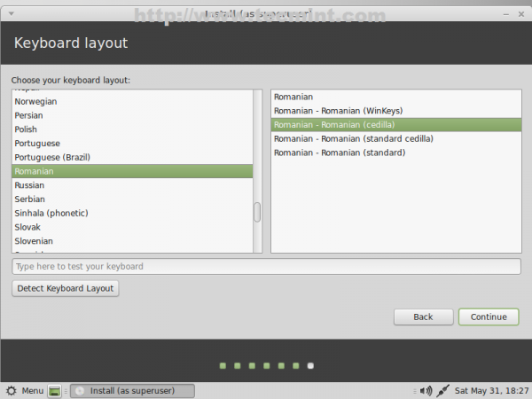The height and width of the screenshot is (399, 532).
Task: Select Norwegian in the layout list
Action: click(x=132, y=101)
